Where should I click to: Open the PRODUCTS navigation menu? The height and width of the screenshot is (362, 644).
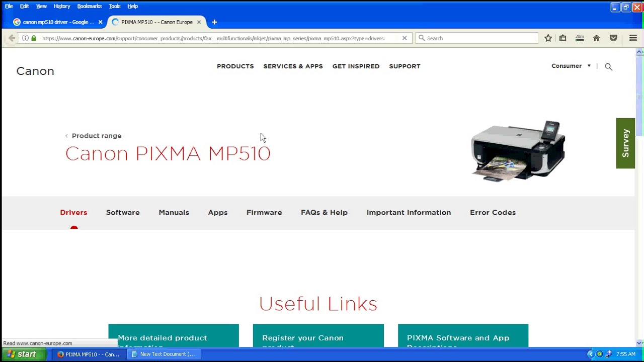pos(235,66)
